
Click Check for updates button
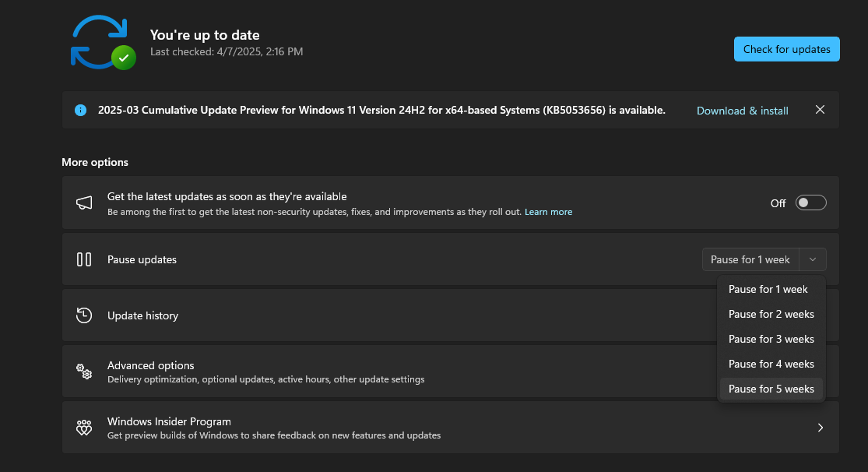(x=786, y=49)
